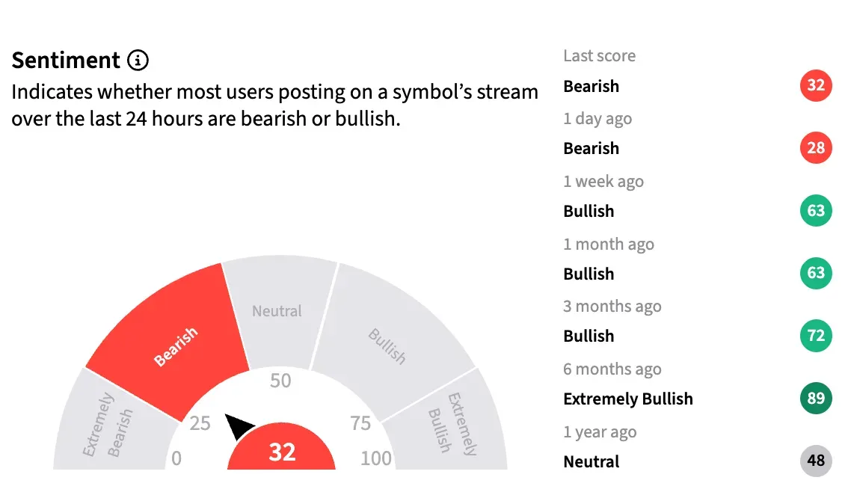The width and height of the screenshot is (851, 504).
Task: Click the green 63 badge under 1 week ago
Action: tap(815, 211)
